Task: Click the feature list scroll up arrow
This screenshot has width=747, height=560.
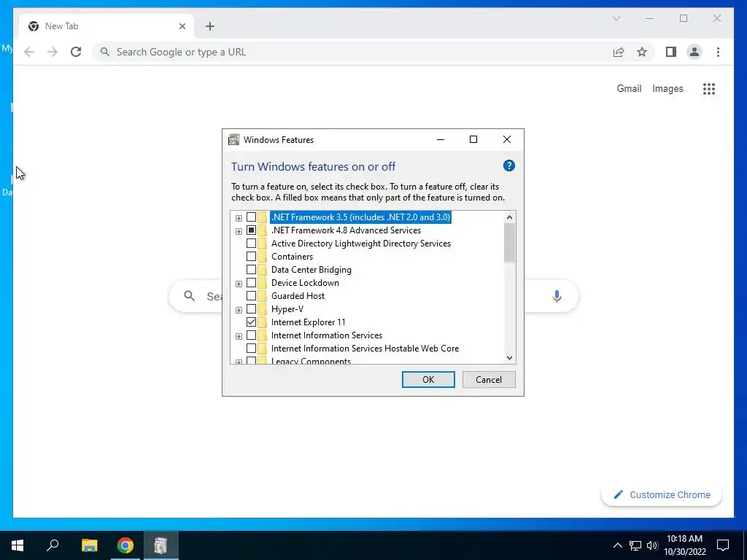Action: pyautogui.click(x=509, y=217)
